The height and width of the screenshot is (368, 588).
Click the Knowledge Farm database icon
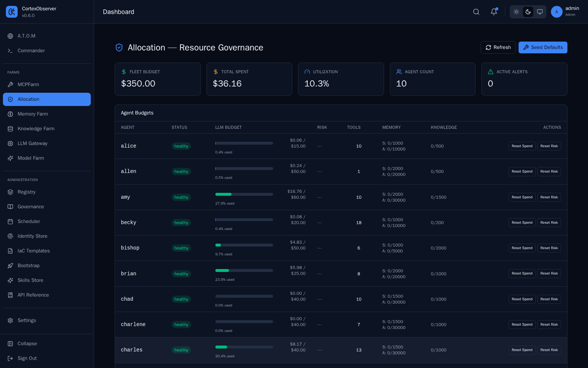tap(10, 129)
